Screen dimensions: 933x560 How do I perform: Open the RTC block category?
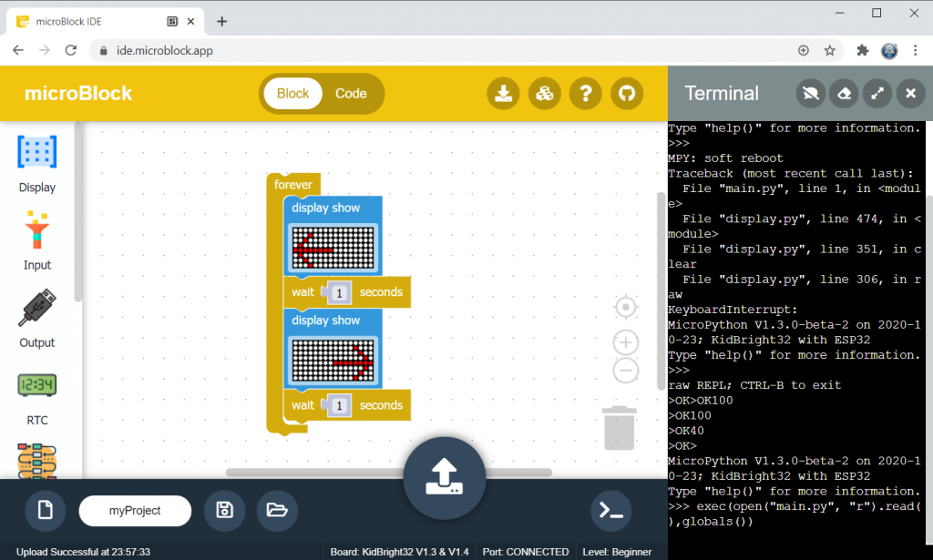pos(36,399)
